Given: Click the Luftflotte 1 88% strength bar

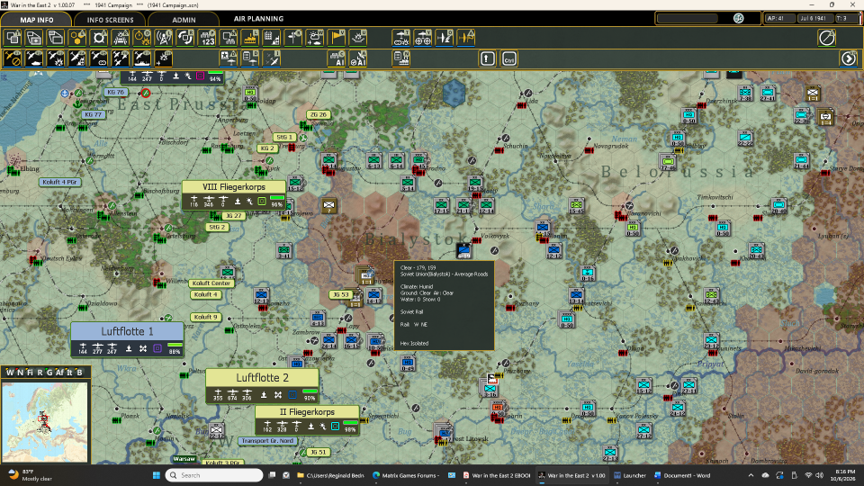Looking at the screenshot, I should tap(175, 345).
